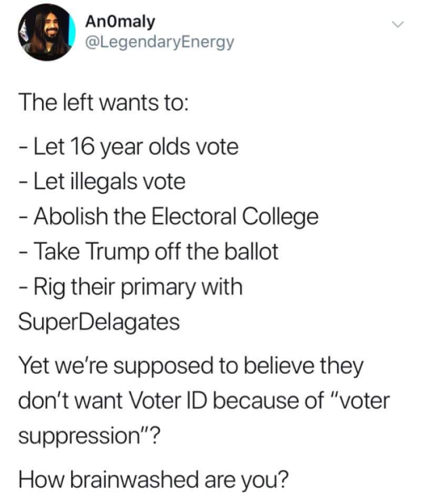Screen dimensions: 421x504
Task: Click the An0maly display name
Action: pos(120,22)
